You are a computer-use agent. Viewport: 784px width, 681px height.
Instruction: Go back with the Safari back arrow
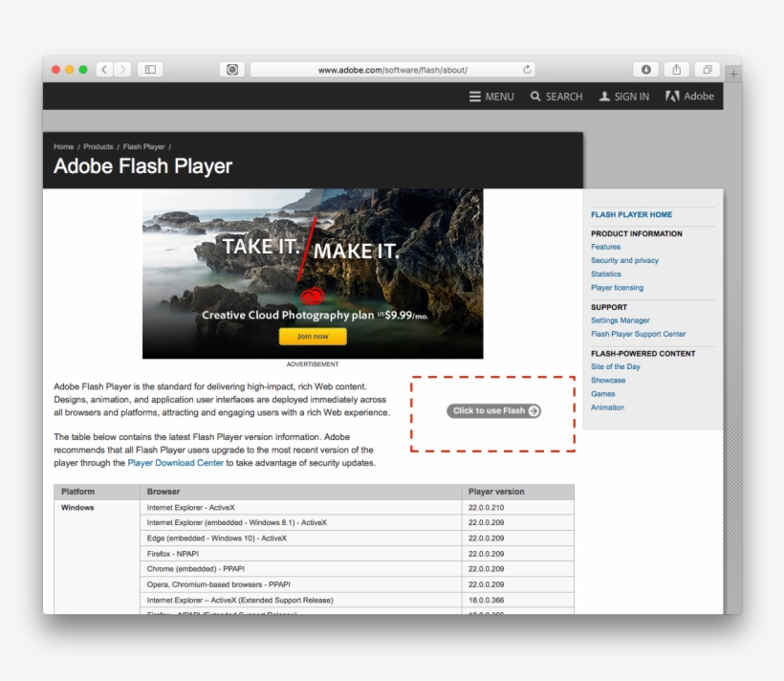(104, 70)
